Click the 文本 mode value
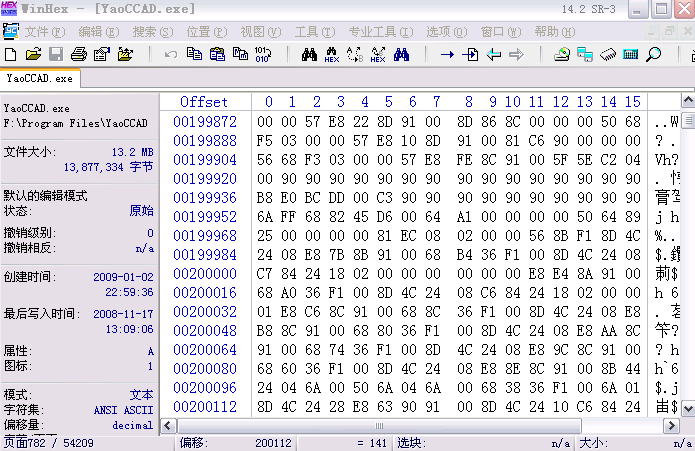 141,395
